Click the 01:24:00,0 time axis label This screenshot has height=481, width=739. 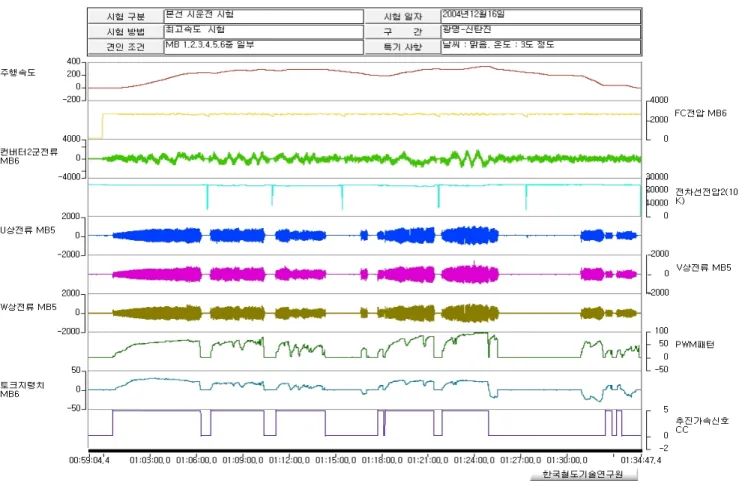pos(474,460)
